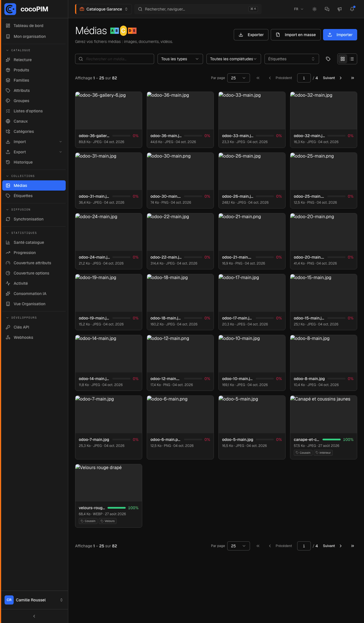The height and width of the screenshot is (623, 364).
Task: Click the completeness grade C badge
Action: [x=123, y=31]
